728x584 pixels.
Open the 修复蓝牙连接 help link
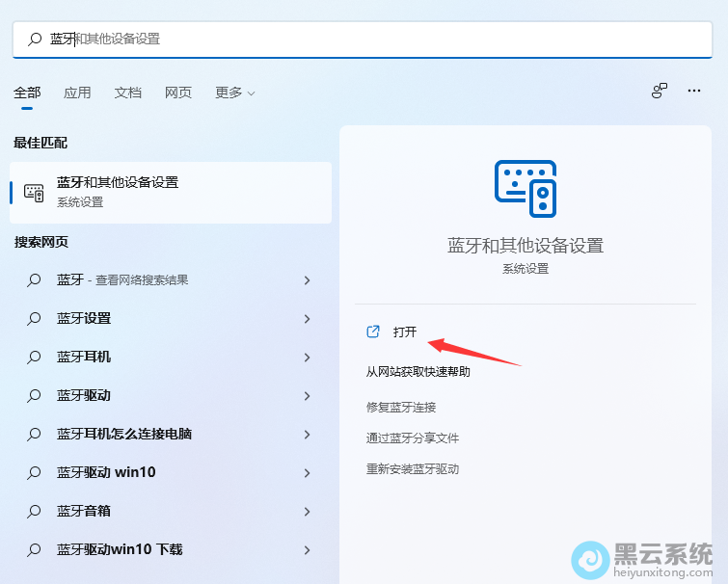[401, 407]
